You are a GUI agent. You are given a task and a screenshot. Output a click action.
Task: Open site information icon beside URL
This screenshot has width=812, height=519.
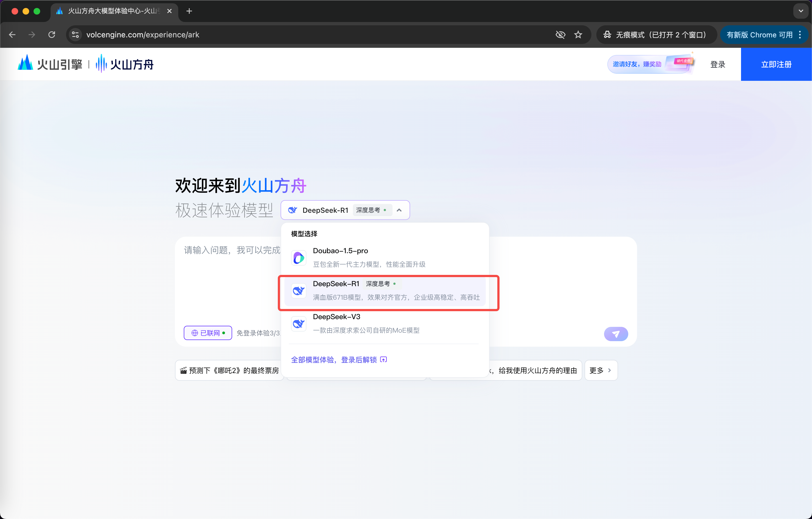[x=76, y=35]
